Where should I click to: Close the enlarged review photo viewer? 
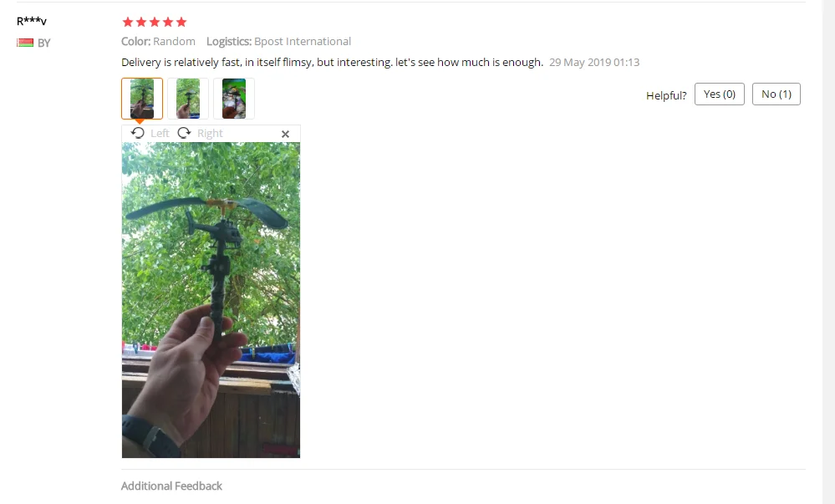coord(285,135)
